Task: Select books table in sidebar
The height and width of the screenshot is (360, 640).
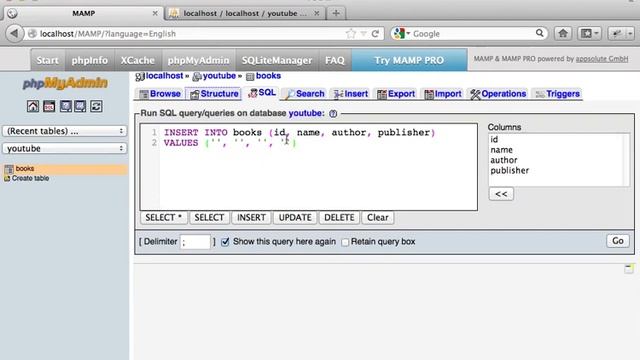Action: 25,169
